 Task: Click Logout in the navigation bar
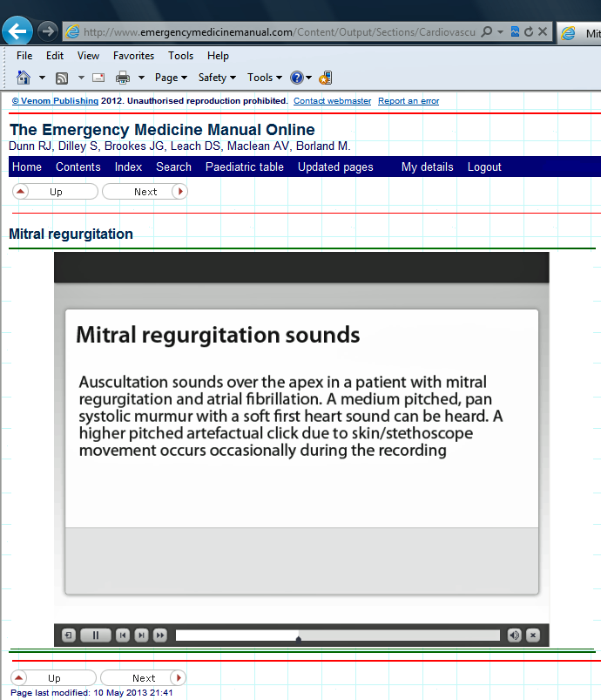484,167
